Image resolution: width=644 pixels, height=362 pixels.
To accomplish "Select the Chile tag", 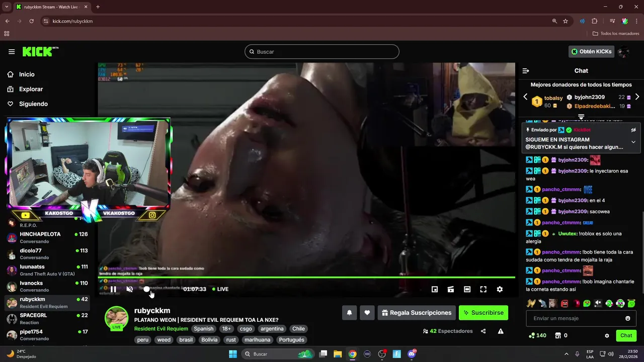I will 299,329.
